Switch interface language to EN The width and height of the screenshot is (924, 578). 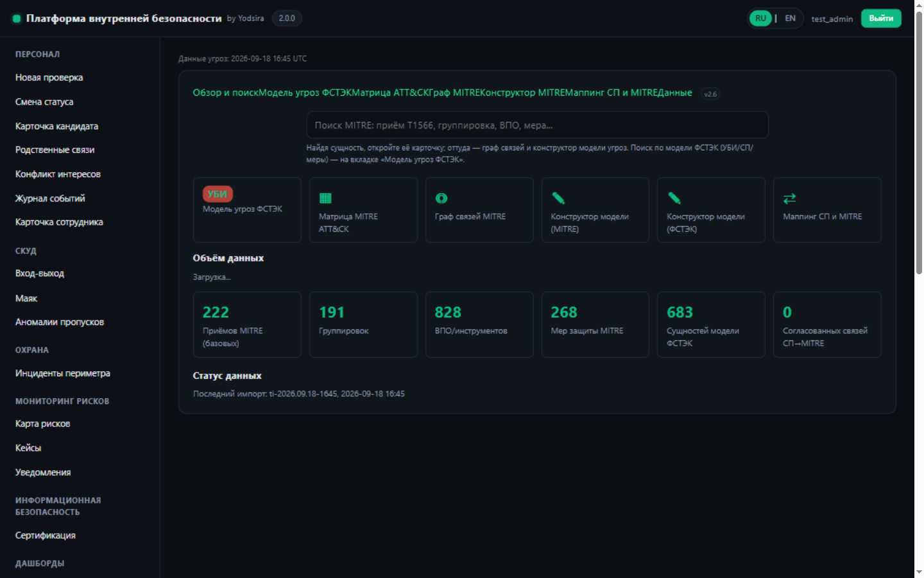click(790, 19)
